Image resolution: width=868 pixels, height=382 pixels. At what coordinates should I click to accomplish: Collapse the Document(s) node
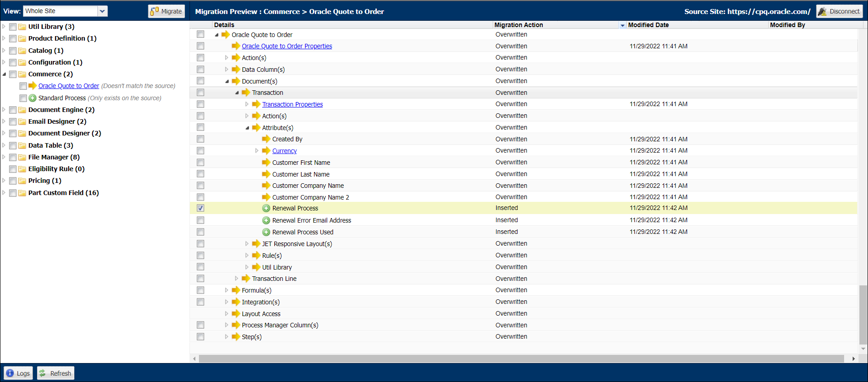(x=227, y=81)
